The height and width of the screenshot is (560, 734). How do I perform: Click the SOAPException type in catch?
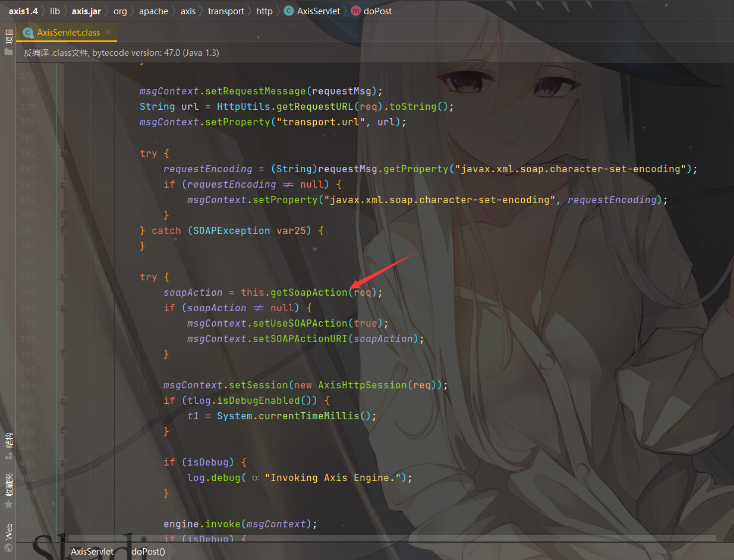(232, 230)
